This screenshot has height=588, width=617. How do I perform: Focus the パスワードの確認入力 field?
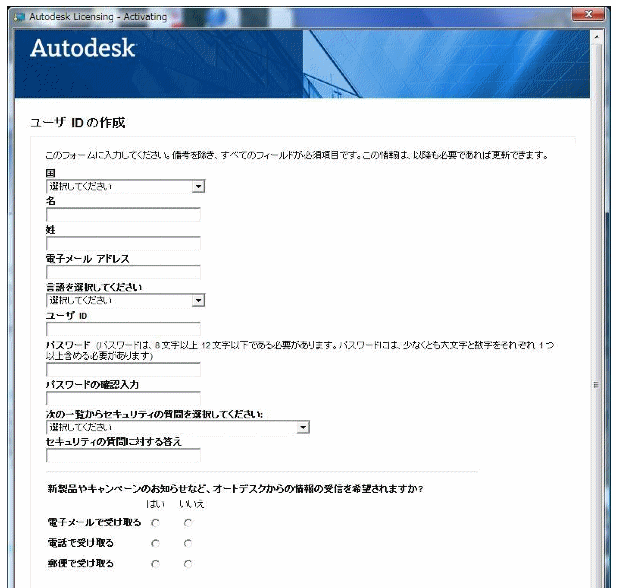pyautogui.click(x=123, y=399)
